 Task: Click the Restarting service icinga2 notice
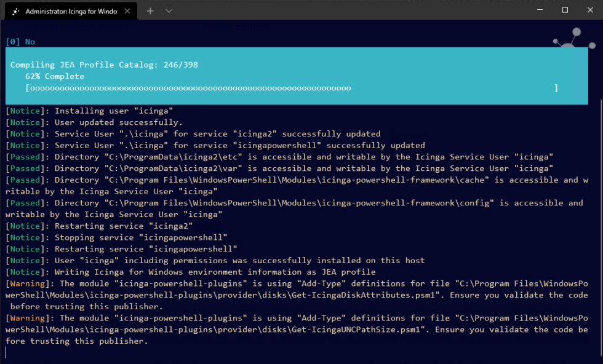pos(92,226)
